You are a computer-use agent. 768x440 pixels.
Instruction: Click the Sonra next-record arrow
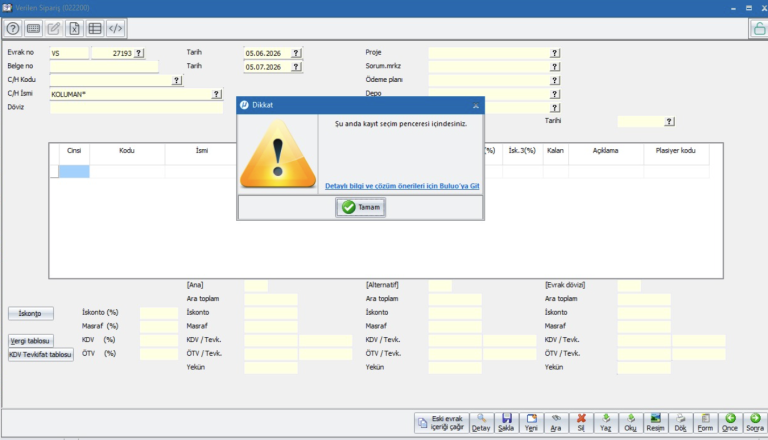pos(755,423)
